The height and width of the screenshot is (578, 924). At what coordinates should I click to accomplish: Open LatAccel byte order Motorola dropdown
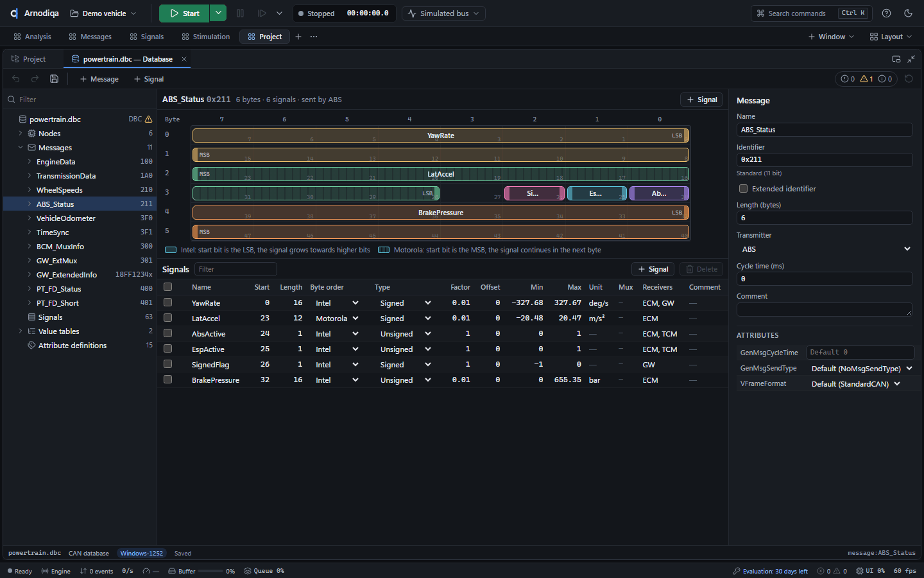click(x=336, y=319)
